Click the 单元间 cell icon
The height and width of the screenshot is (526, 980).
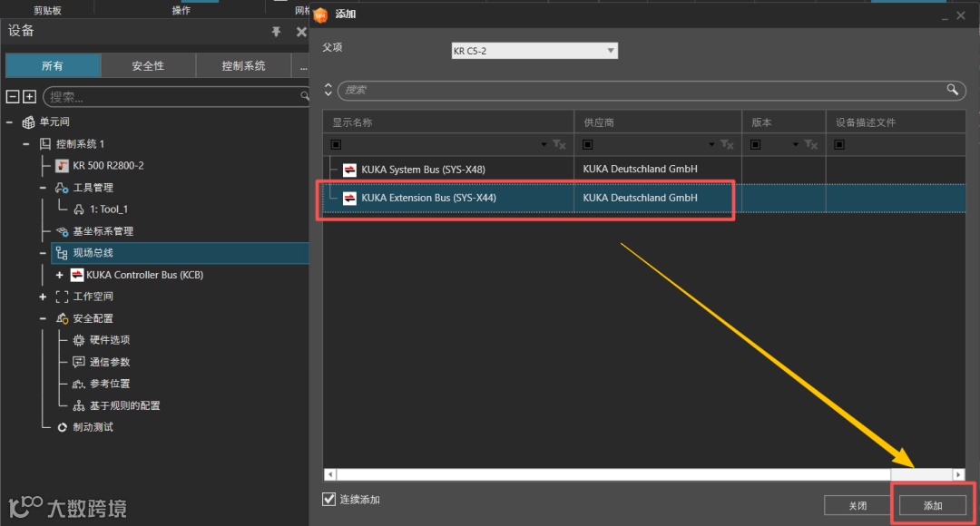pyautogui.click(x=28, y=122)
